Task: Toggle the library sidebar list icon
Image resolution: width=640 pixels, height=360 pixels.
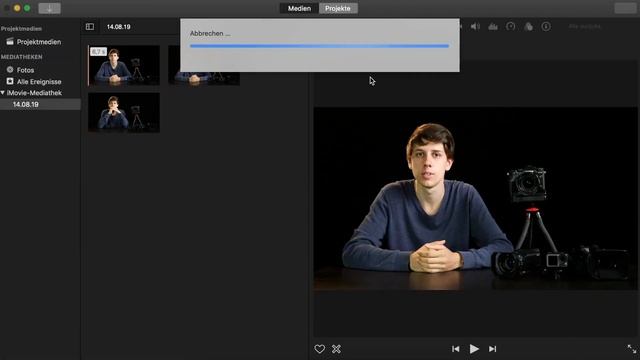Action: click(90, 27)
